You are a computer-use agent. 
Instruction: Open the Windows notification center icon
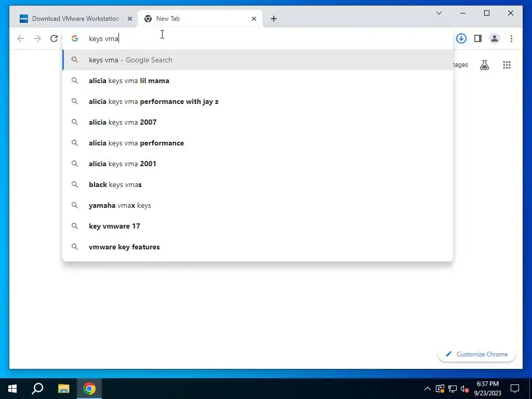point(515,389)
